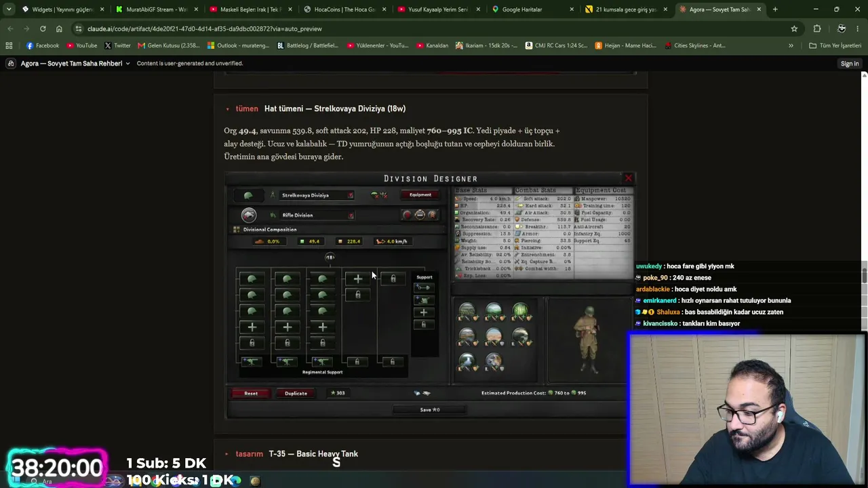Click the locked slot atop the fifth column
868x488 pixels.
tap(393, 278)
